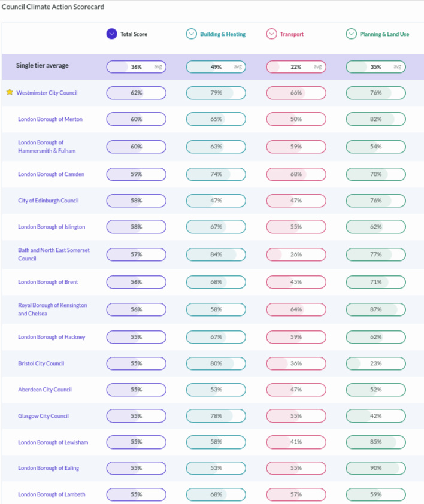Visit Bath and North East Somerset Council
The height and width of the screenshot is (504, 424).
point(53,254)
